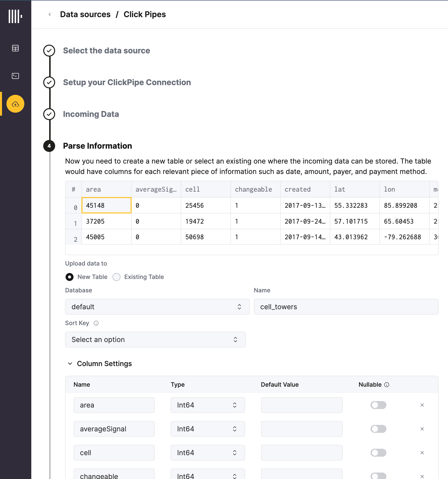
Task: Click the Data sources breadcrumb link
Action: coord(85,14)
